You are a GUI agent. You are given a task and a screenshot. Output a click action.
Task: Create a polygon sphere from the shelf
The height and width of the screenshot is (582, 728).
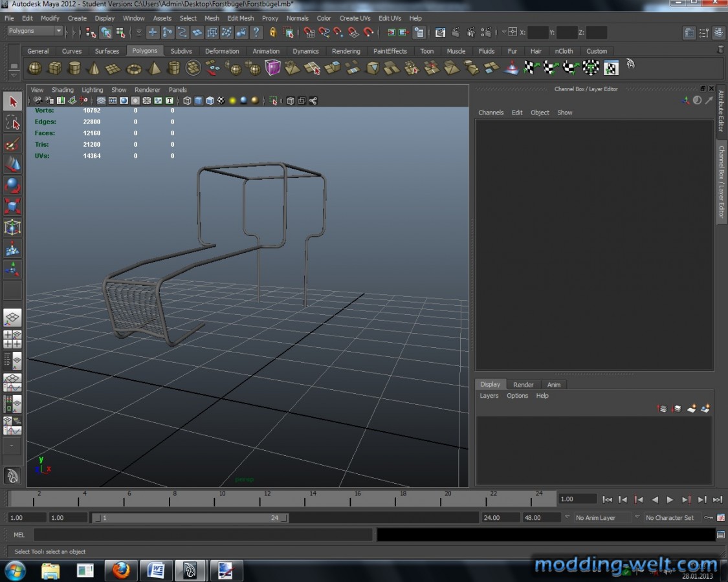click(x=35, y=69)
